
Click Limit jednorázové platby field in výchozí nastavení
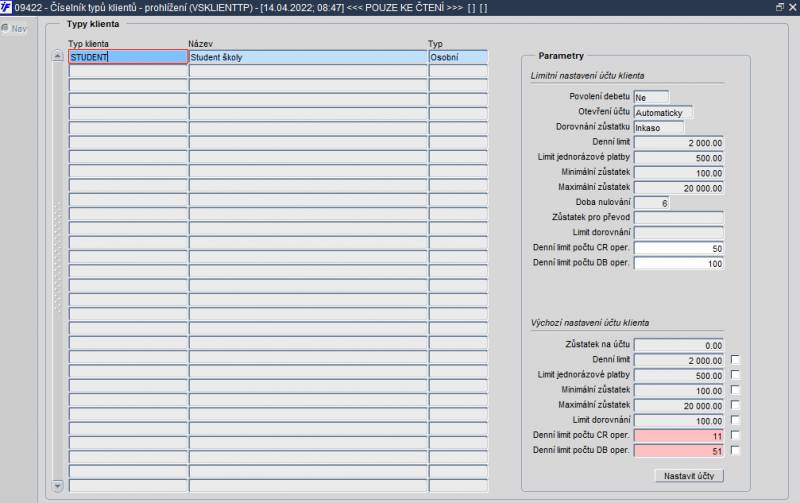click(679, 375)
